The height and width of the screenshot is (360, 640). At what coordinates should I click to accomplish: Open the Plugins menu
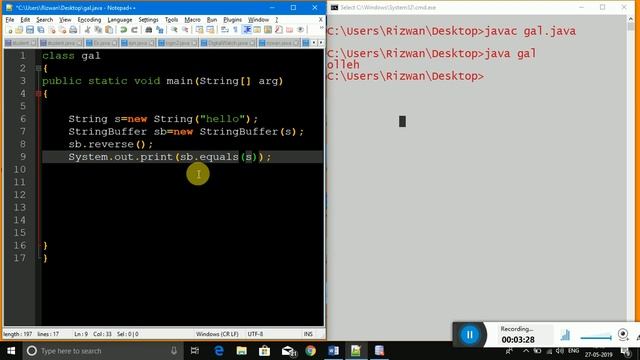(x=233, y=20)
